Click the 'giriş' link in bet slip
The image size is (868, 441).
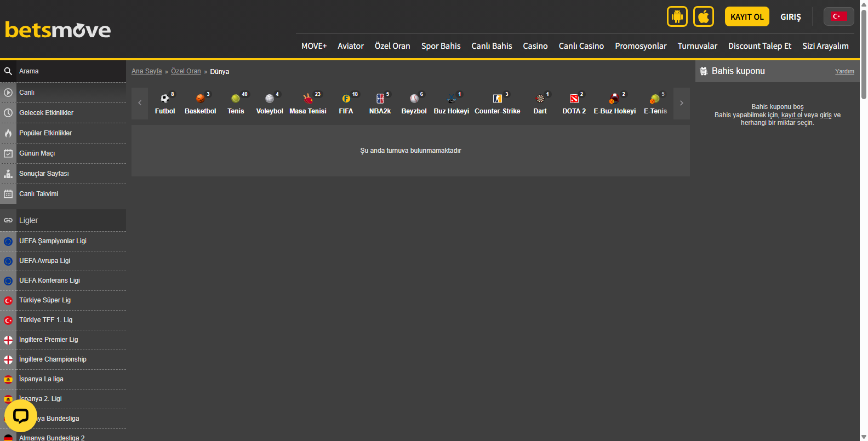click(826, 115)
